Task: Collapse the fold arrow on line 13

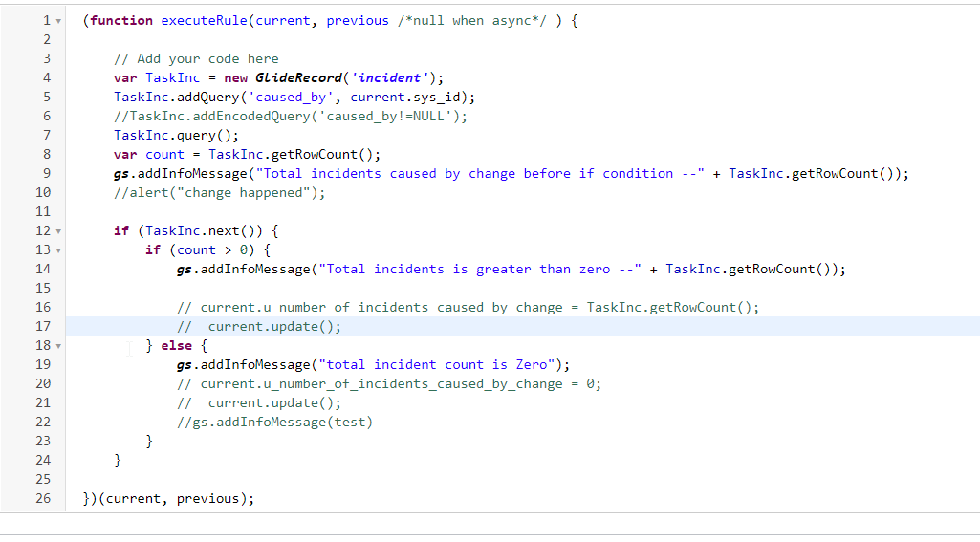Action: [x=58, y=250]
